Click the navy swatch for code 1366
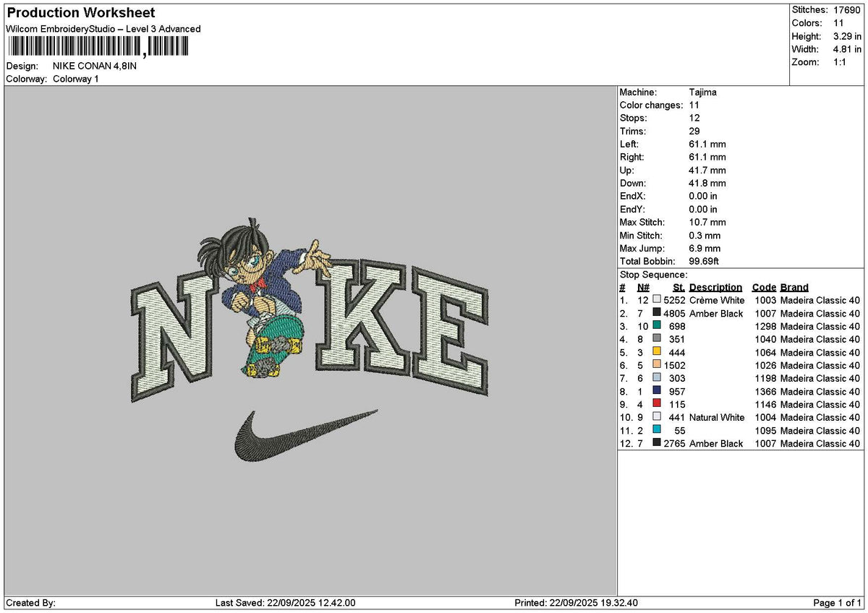Viewport: 868px width, 613px height. coord(657,391)
